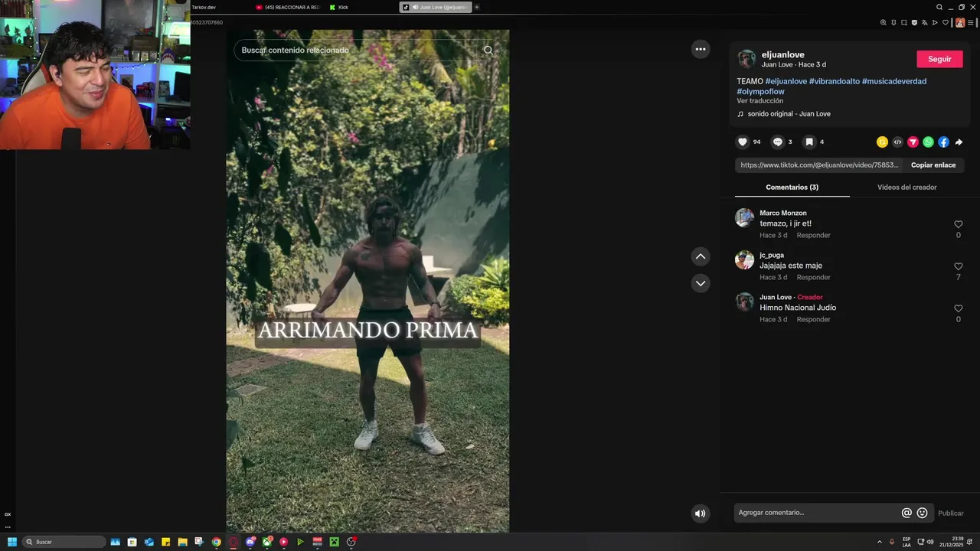Open the browser profile avatar icon
Screen dimensions: 980x551
pos(960,22)
